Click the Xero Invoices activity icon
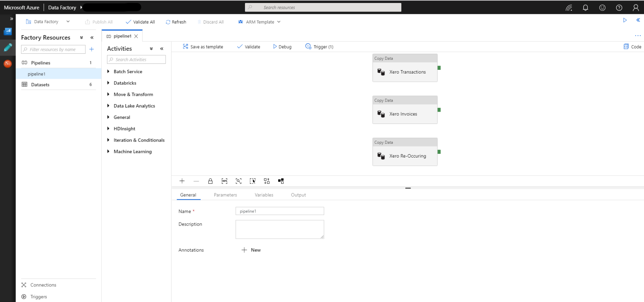This screenshot has width=644, height=302. [x=381, y=114]
